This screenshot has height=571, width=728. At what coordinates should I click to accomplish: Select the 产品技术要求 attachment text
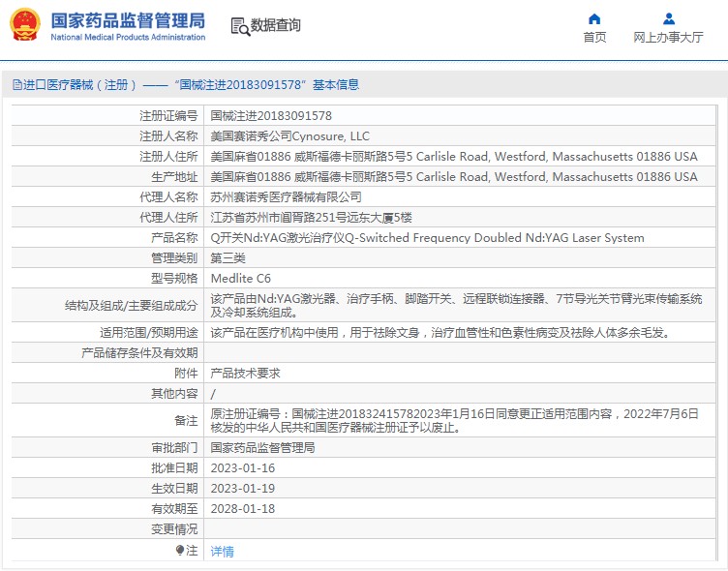(245, 374)
